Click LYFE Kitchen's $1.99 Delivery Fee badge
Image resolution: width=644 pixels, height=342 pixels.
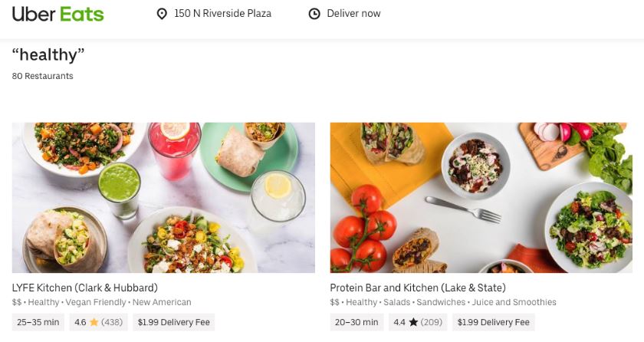pyautogui.click(x=173, y=323)
